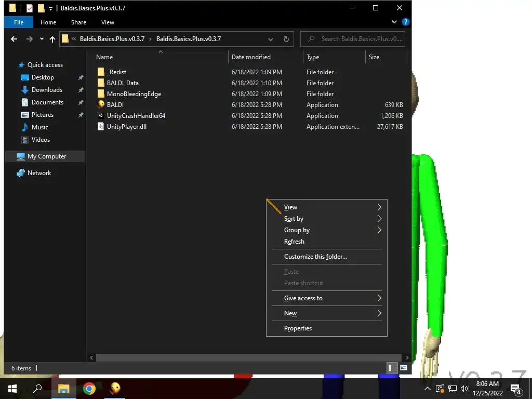Expand the New submenu
The image size is (532, 399).
pos(327,313)
